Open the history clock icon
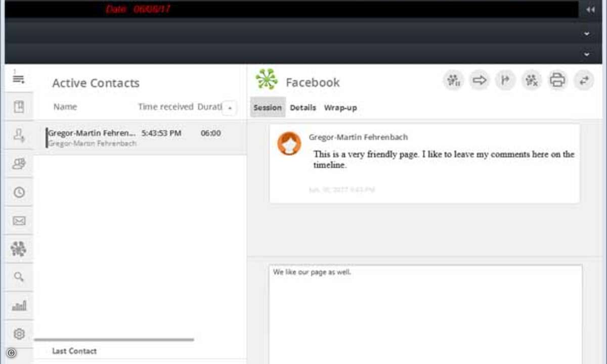The width and height of the screenshot is (607, 364). pos(19,192)
